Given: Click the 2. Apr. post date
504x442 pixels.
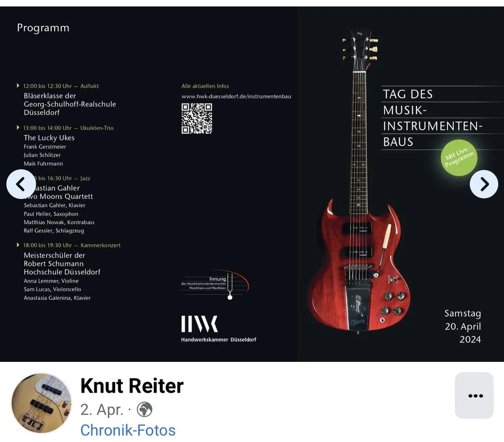Looking at the screenshot, I should pyautogui.click(x=102, y=409).
